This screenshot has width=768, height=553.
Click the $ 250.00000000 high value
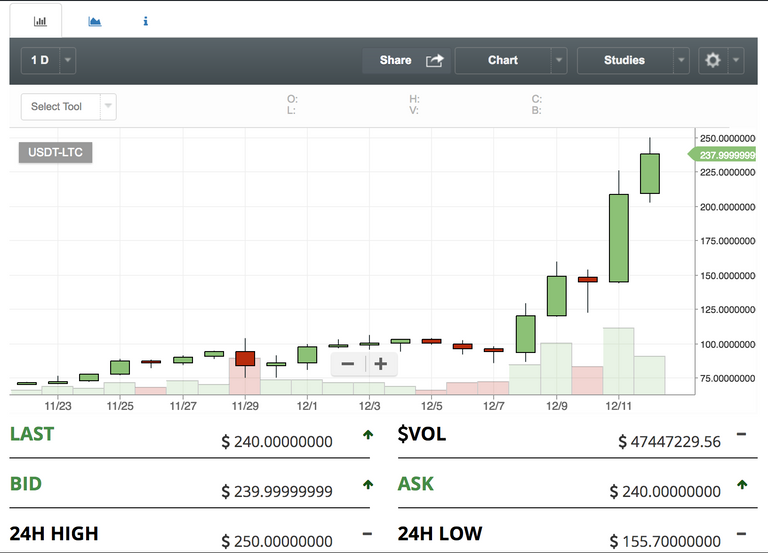click(x=277, y=541)
